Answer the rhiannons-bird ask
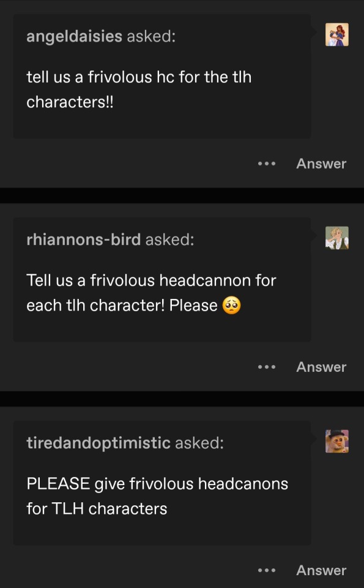364x588 pixels. 321,367
